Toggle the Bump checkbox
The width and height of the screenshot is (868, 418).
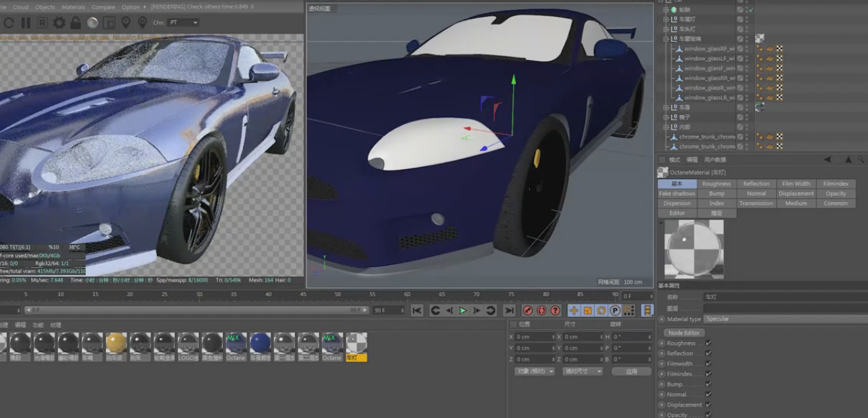pyautogui.click(x=708, y=384)
